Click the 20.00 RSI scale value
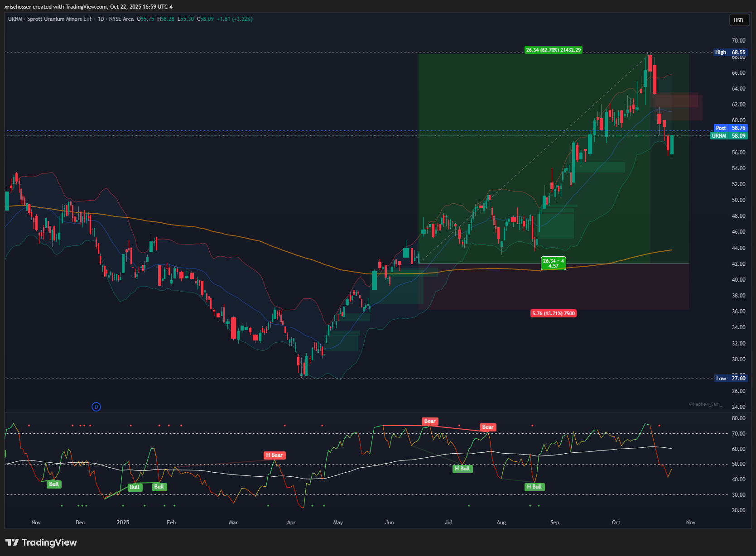This screenshot has width=756, height=556. coord(738,510)
